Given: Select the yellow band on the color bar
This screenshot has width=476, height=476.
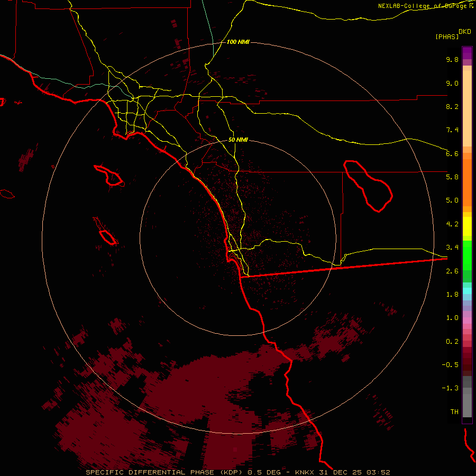Looking at the screenshot, I should [x=467, y=226].
